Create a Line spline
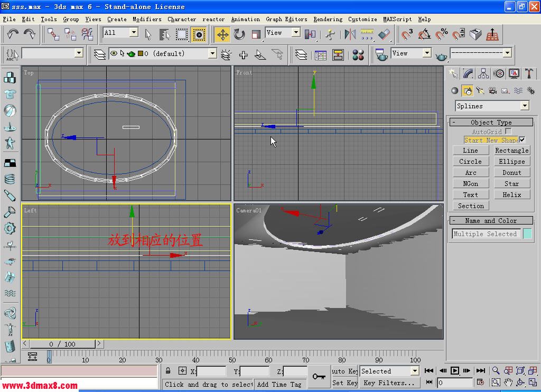The image size is (541, 392). coord(471,150)
